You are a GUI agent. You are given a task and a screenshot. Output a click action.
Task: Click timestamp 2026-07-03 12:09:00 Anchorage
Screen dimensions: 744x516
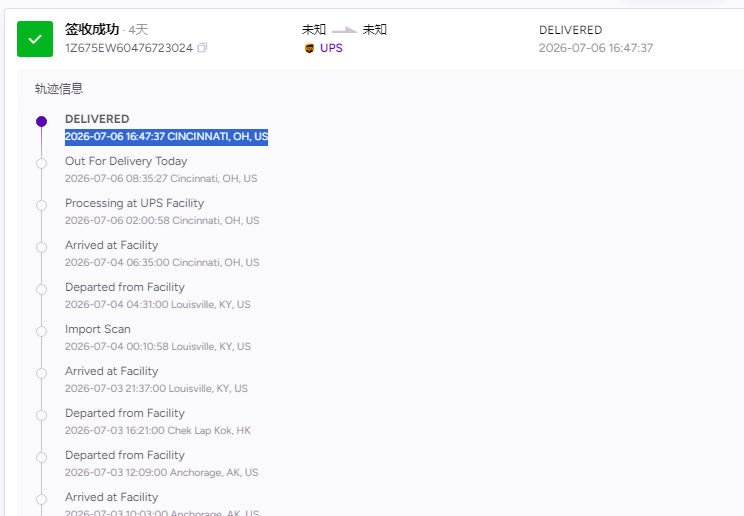pyautogui.click(x=161, y=472)
